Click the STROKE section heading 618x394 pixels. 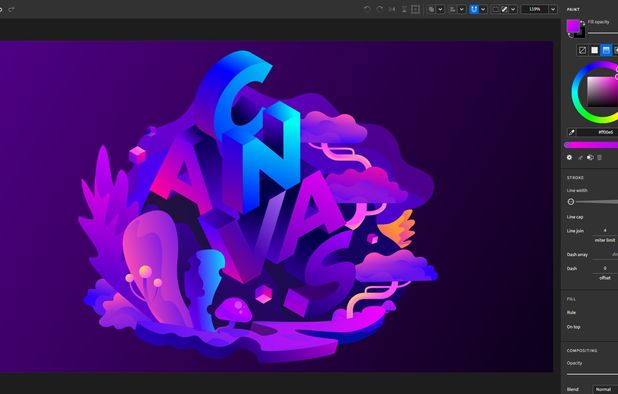click(575, 178)
